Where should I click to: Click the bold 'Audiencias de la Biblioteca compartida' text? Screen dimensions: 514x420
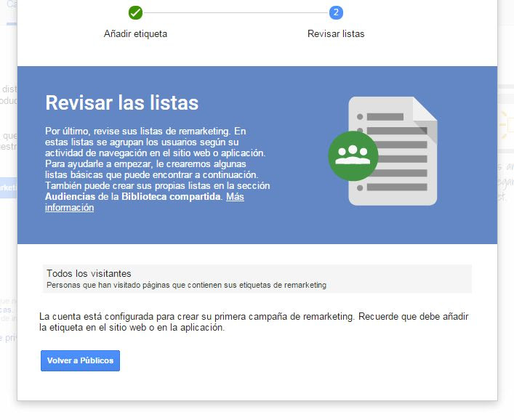pos(133,197)
